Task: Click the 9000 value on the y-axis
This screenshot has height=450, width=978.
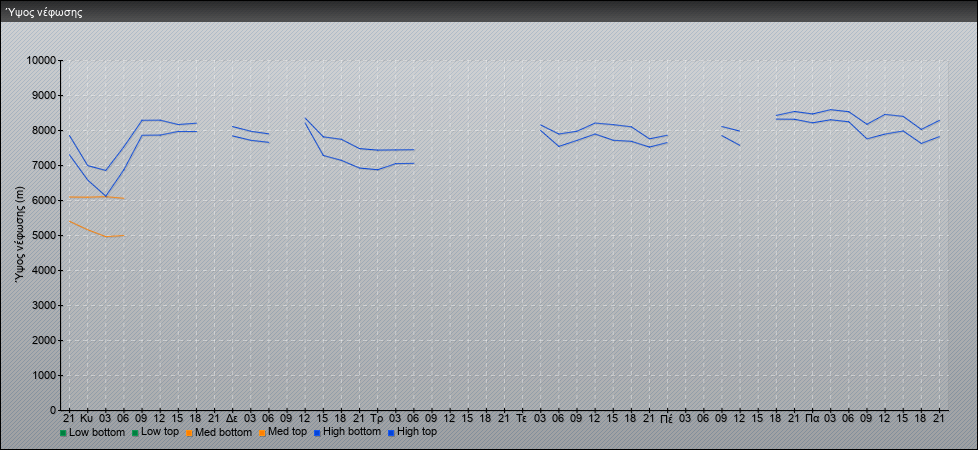Action: click(44, 95)
